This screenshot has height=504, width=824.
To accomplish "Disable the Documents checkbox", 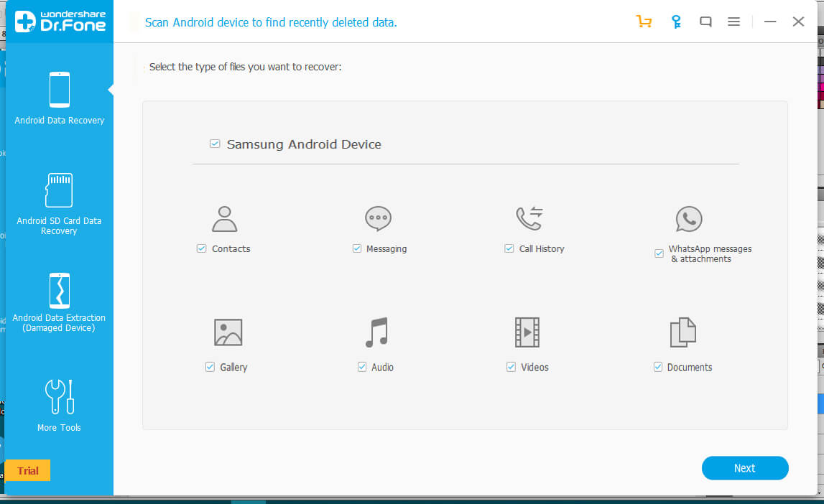I will 658,367.
